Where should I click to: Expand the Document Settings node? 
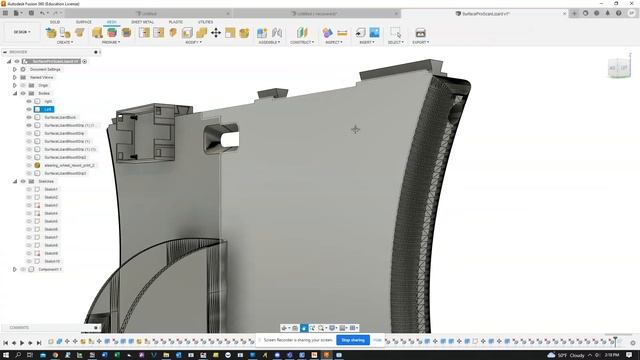point(15,69)
